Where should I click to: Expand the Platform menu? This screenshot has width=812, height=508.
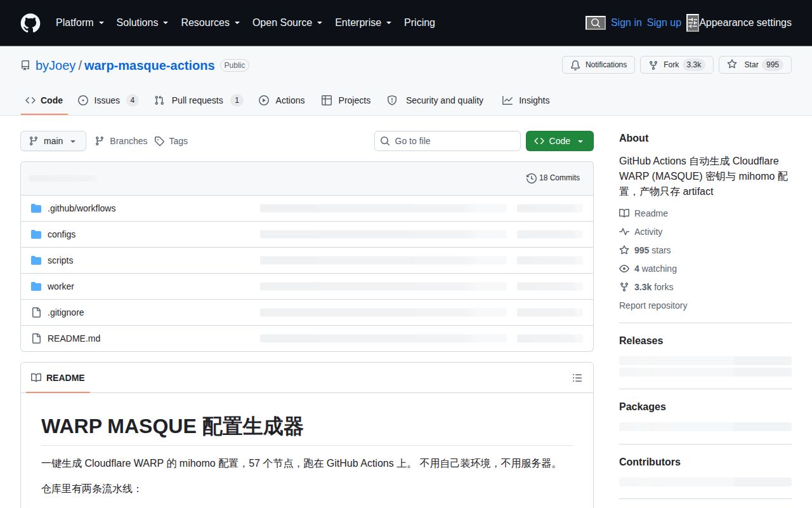80,23
